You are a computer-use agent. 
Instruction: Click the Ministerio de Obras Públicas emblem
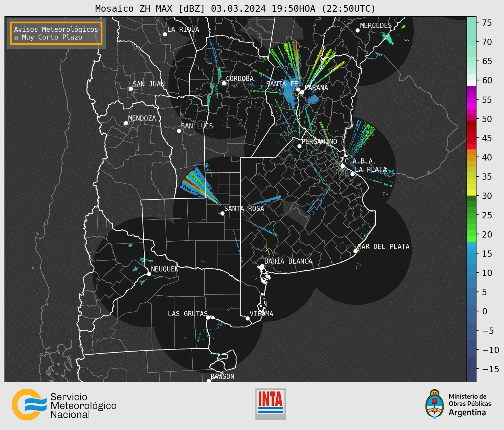pyautogui.click(x=435, y=404)
